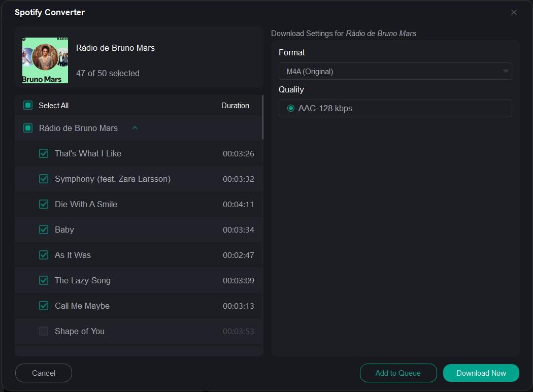Viewport: 533px width, 392px height.
Task: Uncheck the Baby track
Action: [x=44, y=230]
